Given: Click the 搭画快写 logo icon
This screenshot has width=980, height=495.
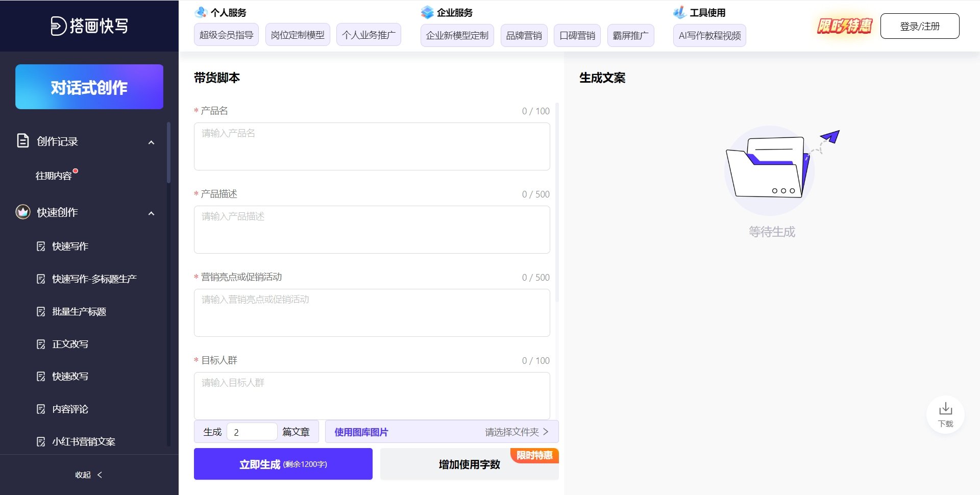Looking at the screenshot, I should pos(58,26).
